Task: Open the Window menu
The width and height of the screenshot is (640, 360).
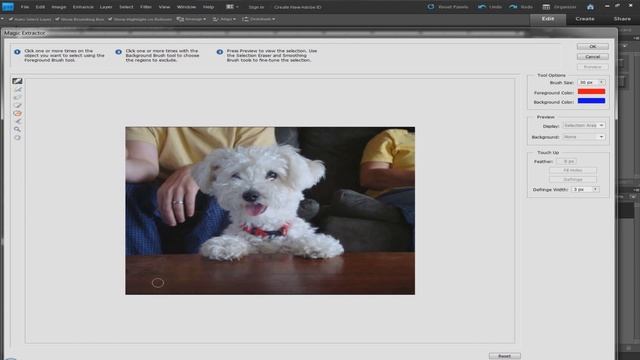Action: 186,7
